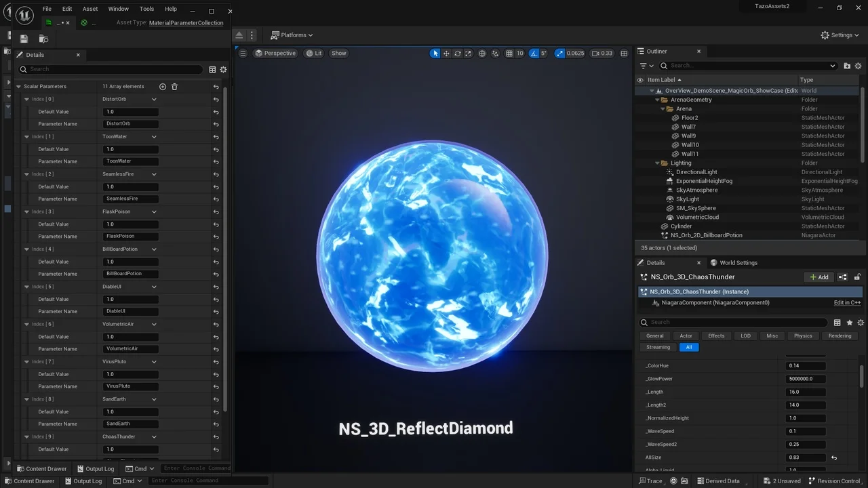Select the scale tool in viewport toolbar

click(x=468, y=54)
